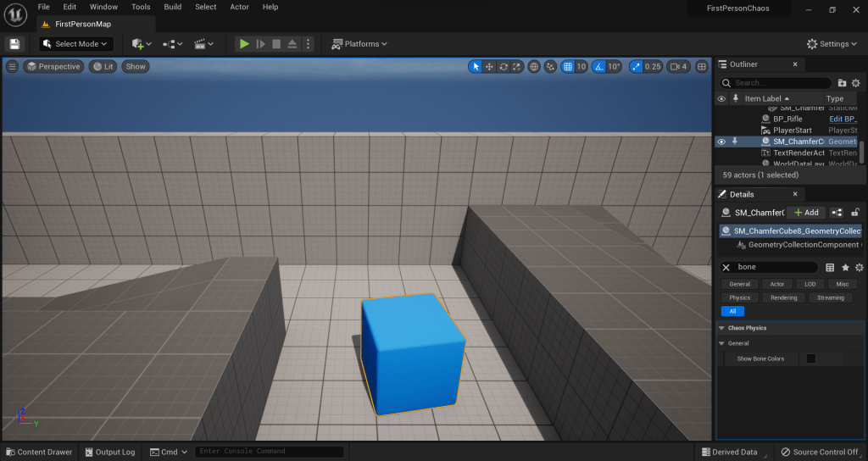Click the world coordinate system globe icon
The height and width of the screenshot is (461, 868).
[534, 66]
